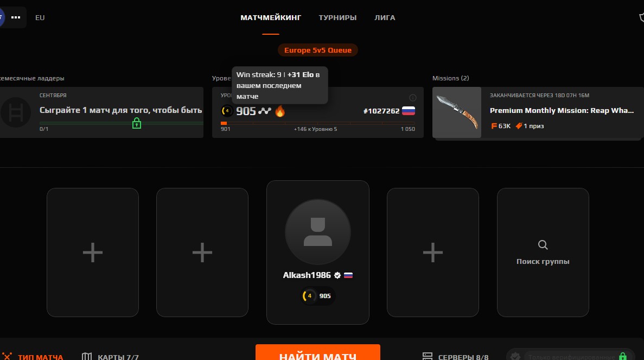Click the fire win streak icon
The height and width of the screenshot is (360, 644).
[x=280, y=111]
